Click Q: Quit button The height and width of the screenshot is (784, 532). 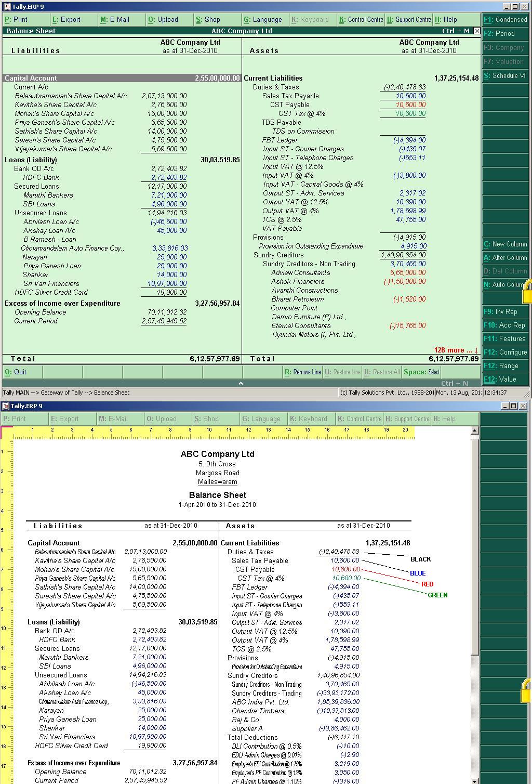pyautogui.click(x=22, y=372)
